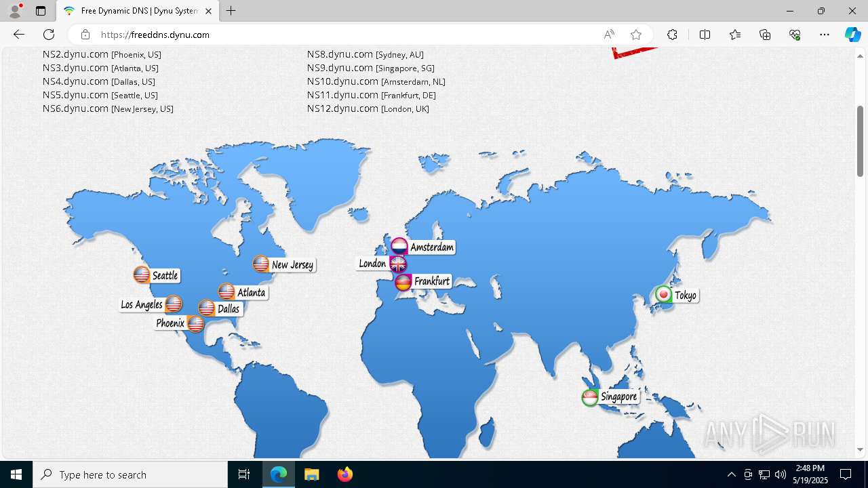
Task: Click the Frankfurt Germany flag marker
Action: tap(403, 283)
